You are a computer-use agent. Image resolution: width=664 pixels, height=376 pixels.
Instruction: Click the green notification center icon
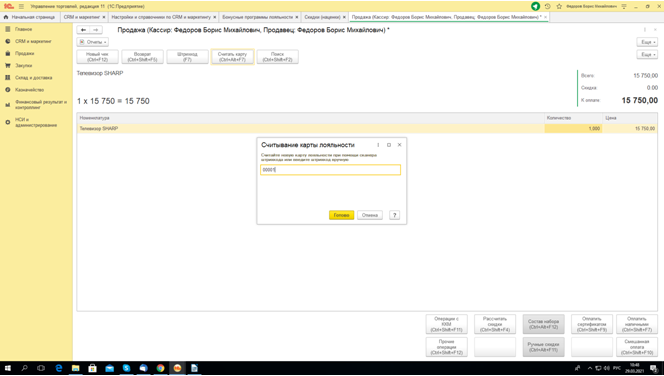point(536,6)
